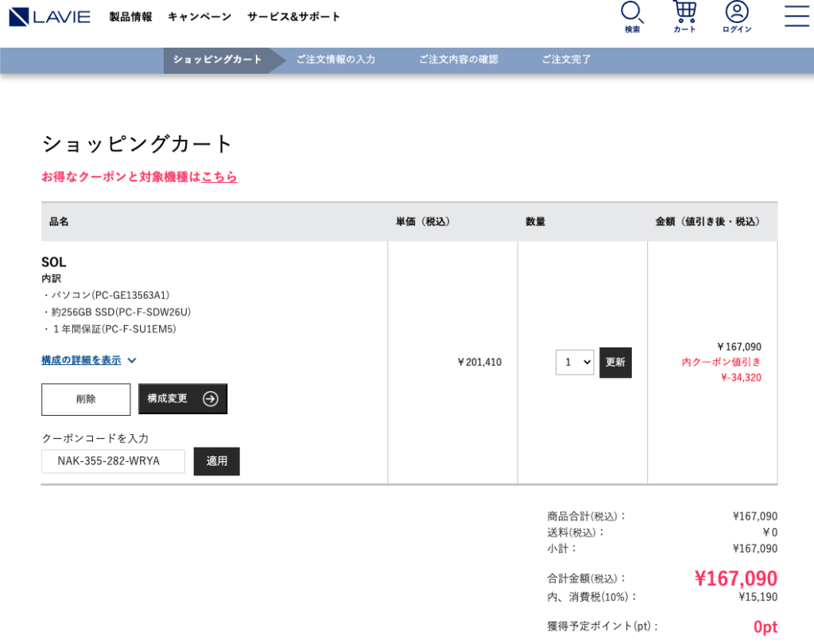Open the 検索 search icon
Viewport: 814px width, 644px height.
click(632, 17)
